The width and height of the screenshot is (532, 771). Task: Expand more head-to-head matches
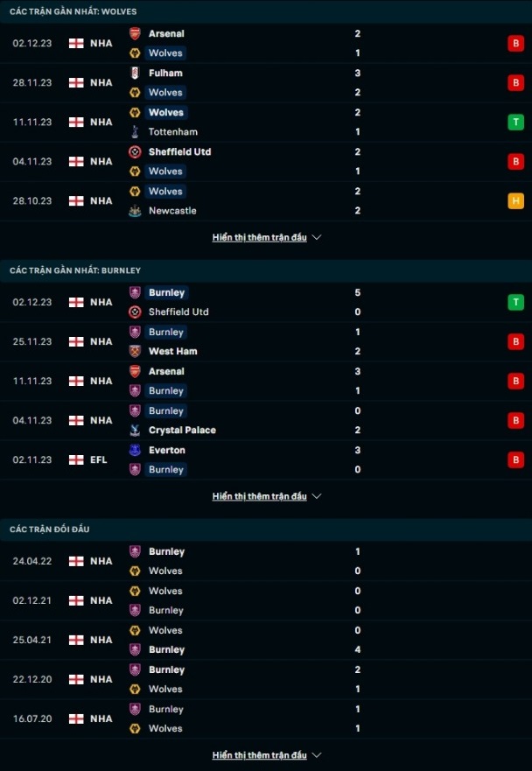[x=266, y=755]
